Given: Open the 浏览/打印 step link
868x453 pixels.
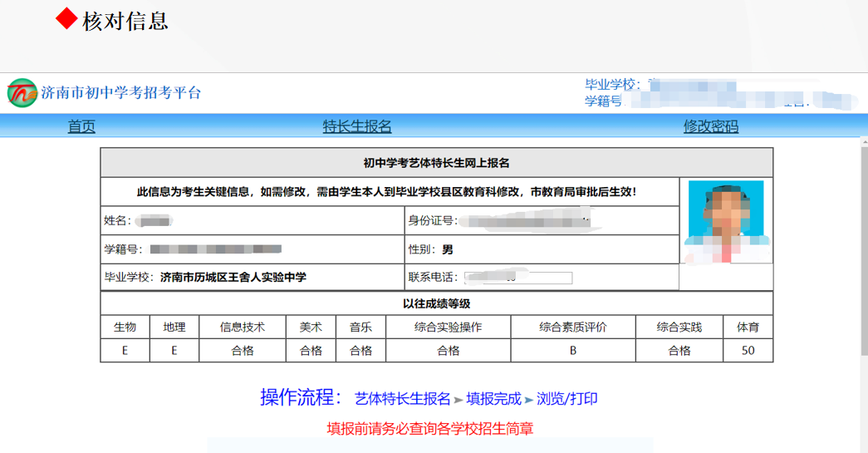Looking at the screenshot, I should pyautogui.click(x=566, y=399).
